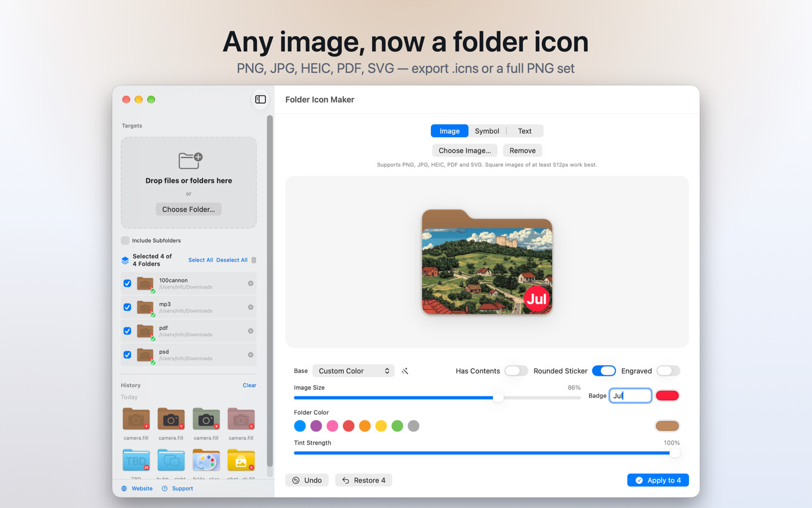Enable the Include Subfolders checkbox
Viewport: 812px width, 508px height.
click(x=125, y=240)
